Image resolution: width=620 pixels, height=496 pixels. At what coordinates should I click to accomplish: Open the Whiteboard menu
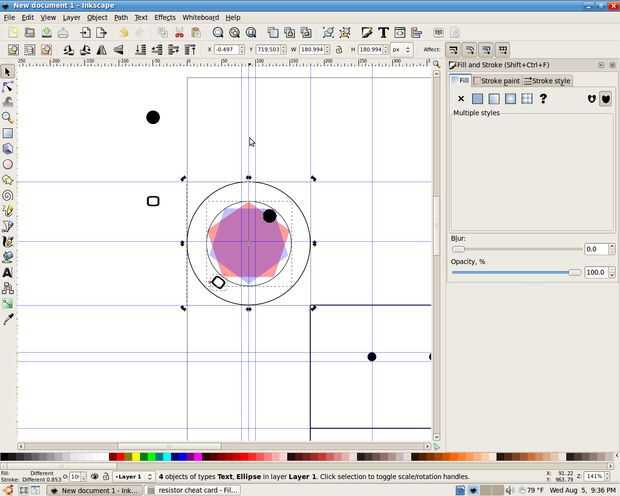click(200, 18)
